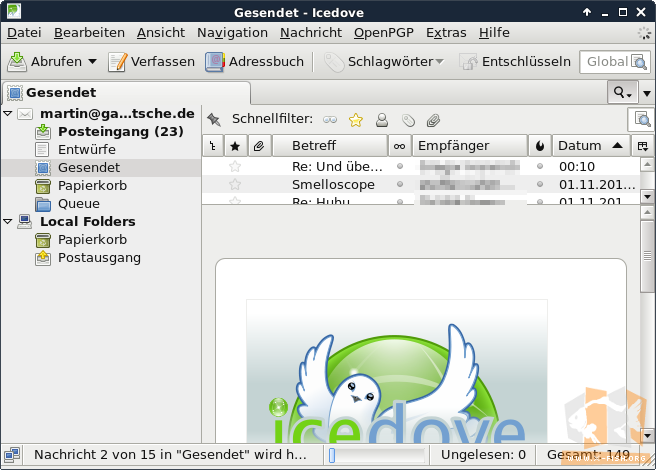Screen dimensions: 656x470
Task: Star the "Re: Und übe..." message
Action: pyautogui.click(x=235, y=167)
